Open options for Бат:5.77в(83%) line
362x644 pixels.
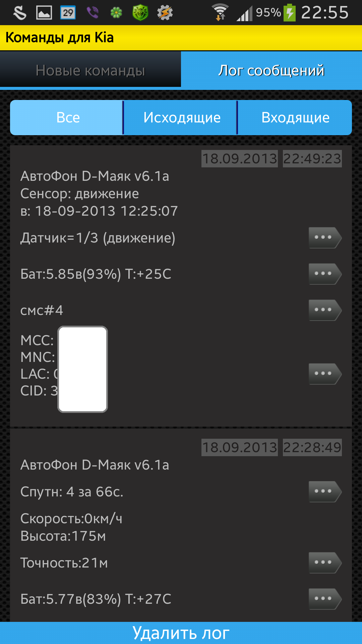tap(324, 599)
